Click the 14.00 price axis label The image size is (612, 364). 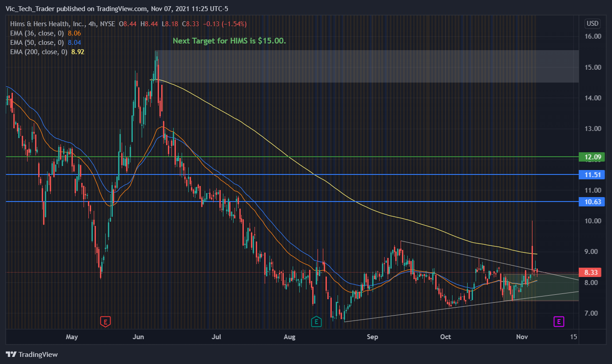[594, 98]
